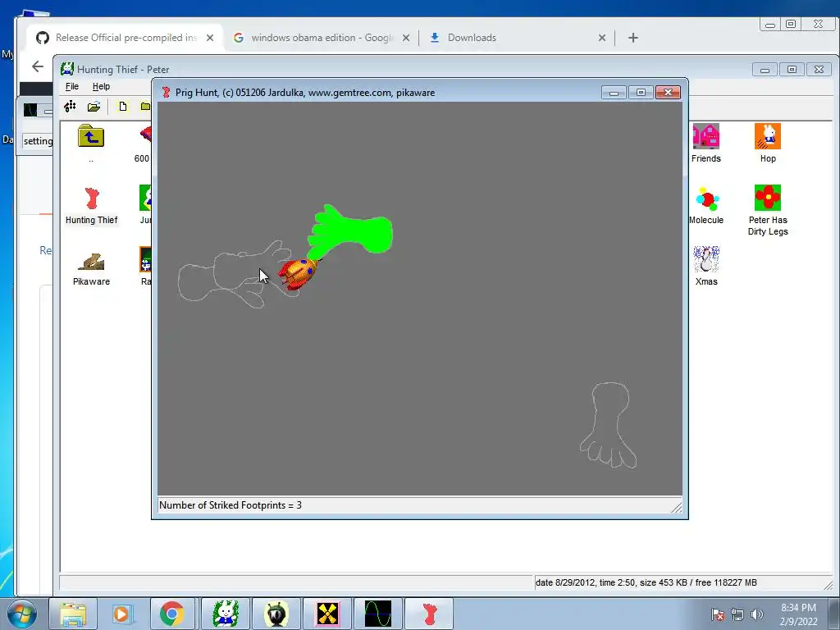Click the Number of Striked Footprints status text

(x=231, y=505)
